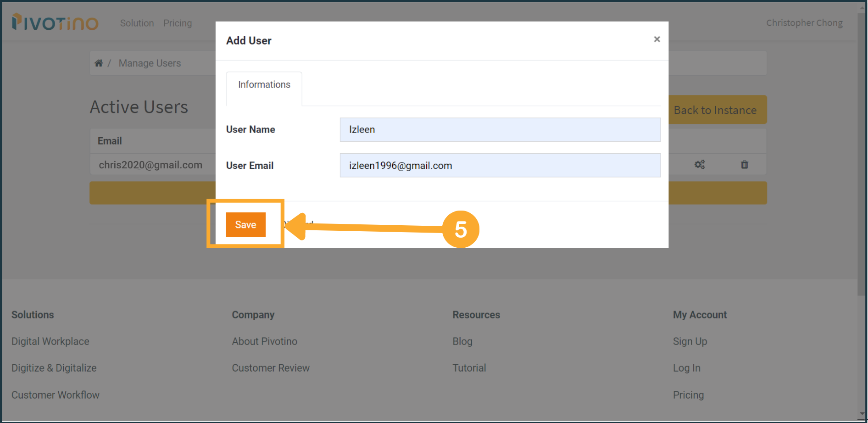Open the Solution menu item
The width and height of the screenshot is (868, 423).
[x=137, y=23]
